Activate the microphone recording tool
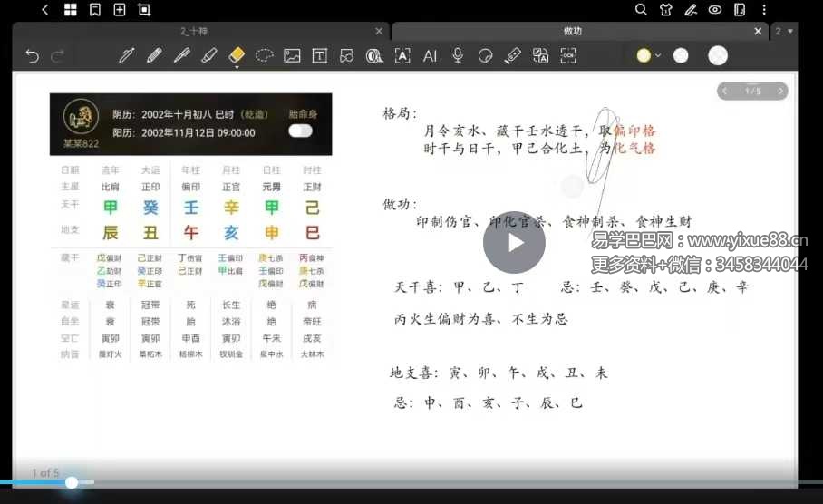Image resolution: width=823 pixels, height=504 pixels. [458, 55]
